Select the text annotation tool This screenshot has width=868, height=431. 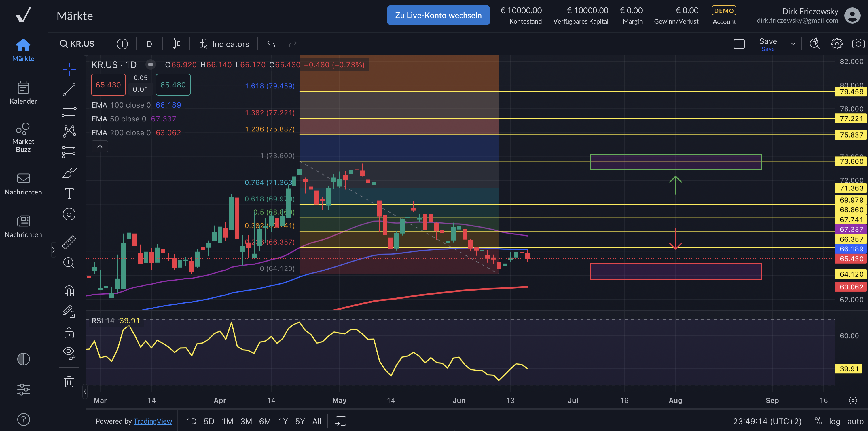point(69,194)
